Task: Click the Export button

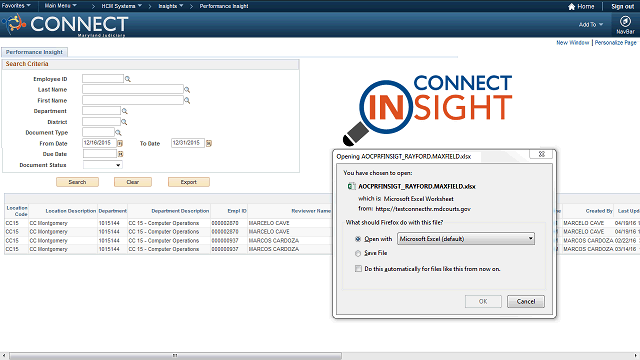Action: pos(189,182)
